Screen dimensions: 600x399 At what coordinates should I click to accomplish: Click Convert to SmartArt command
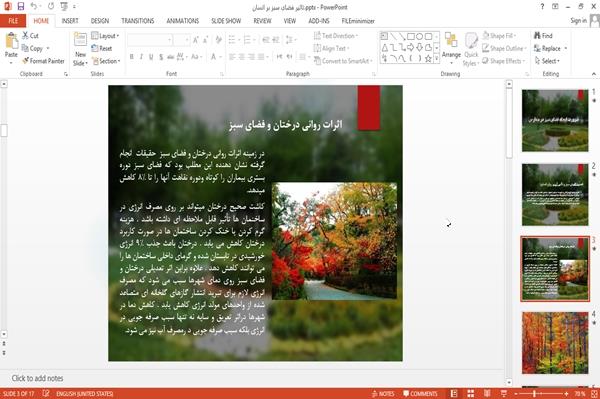click(343, 61)
